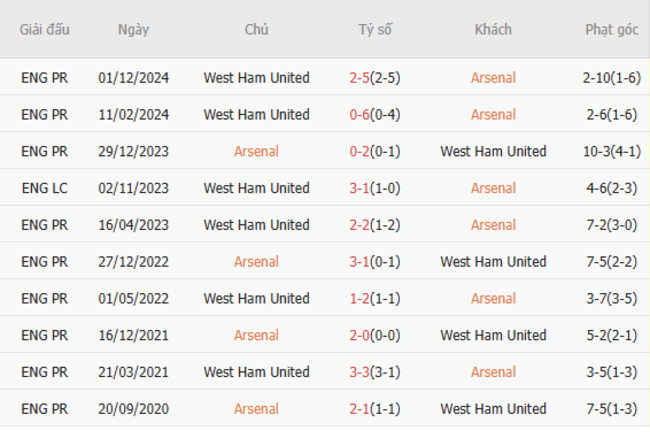Open Arsenal link in 01/12/2024 row
The image size is (650, 438).
[x=493, y=78]
